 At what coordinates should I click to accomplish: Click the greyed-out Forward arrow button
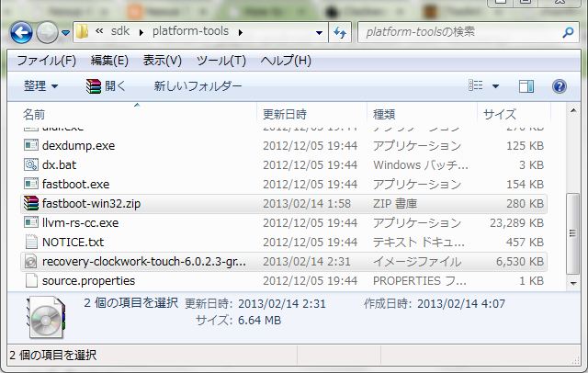coord(47,32)
